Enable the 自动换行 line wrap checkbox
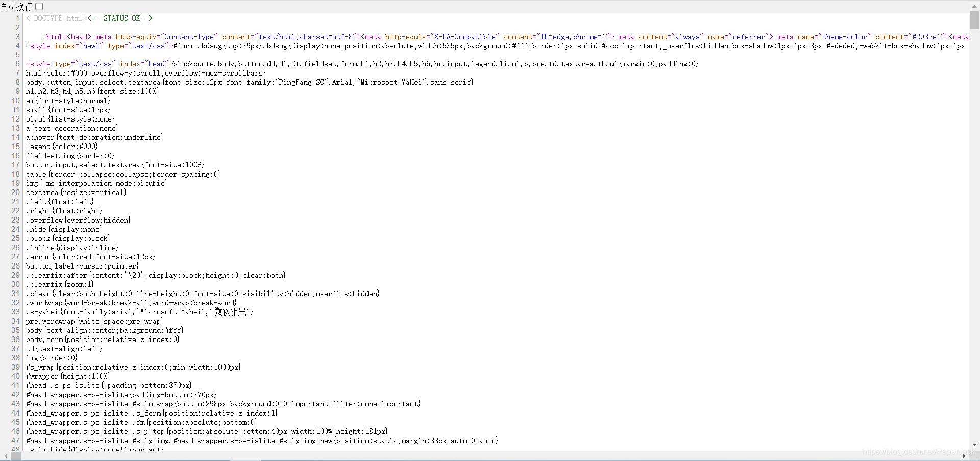Screen dimensions: 980x461 (39, 7)
